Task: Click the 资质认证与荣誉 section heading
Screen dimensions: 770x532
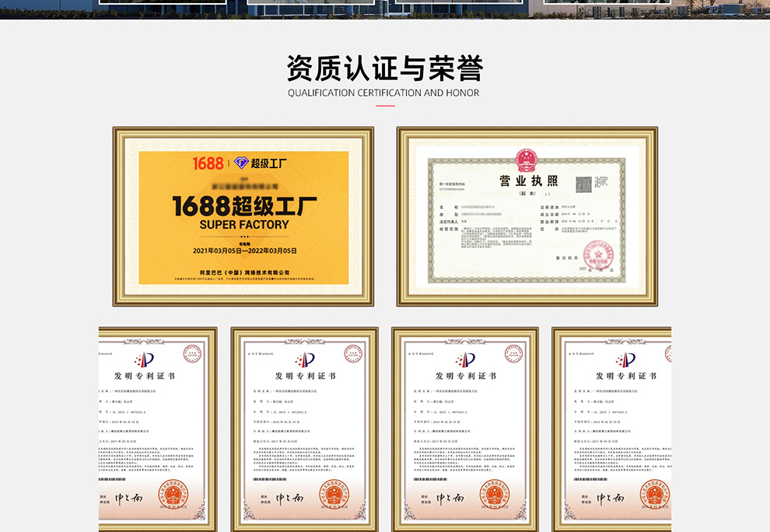Action: point(385,68)
